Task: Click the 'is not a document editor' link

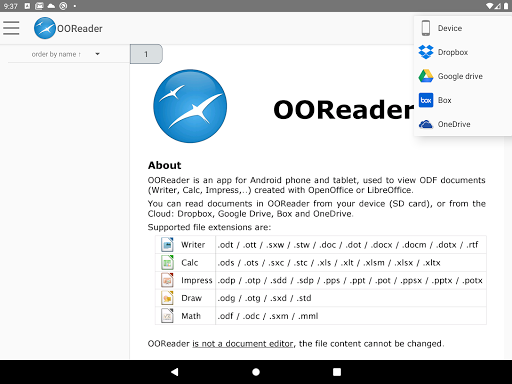Action: [x=243, y=343]
